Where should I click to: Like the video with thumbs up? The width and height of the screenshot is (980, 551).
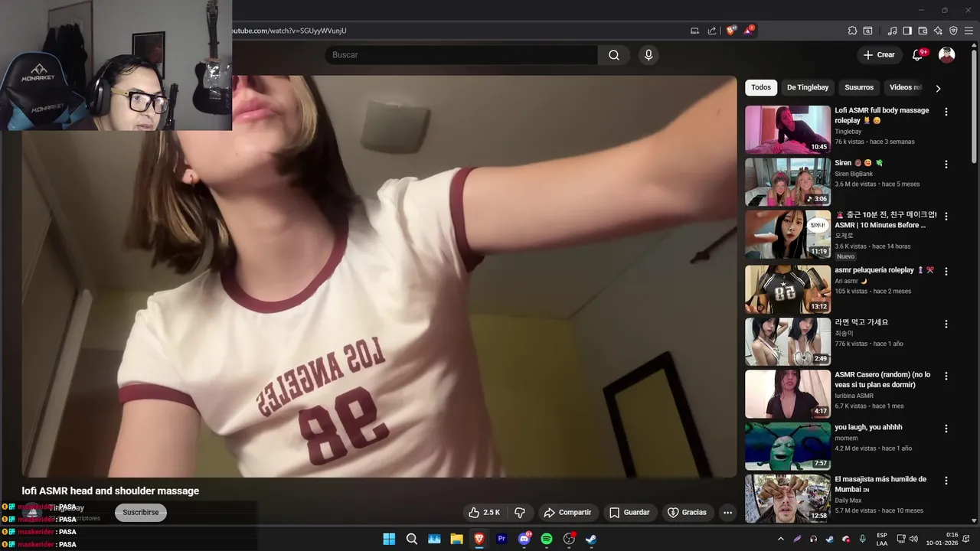click(484, 513)
